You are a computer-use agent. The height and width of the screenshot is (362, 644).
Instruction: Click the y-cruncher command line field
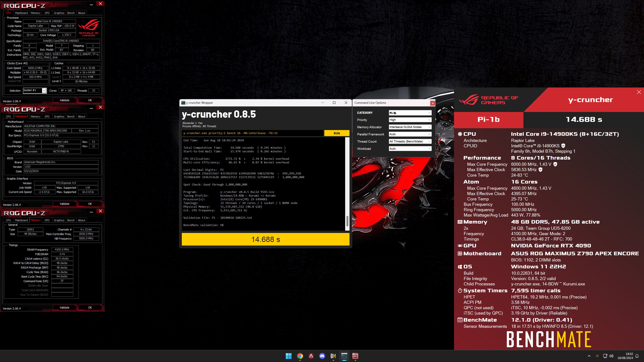coord(252,133)
